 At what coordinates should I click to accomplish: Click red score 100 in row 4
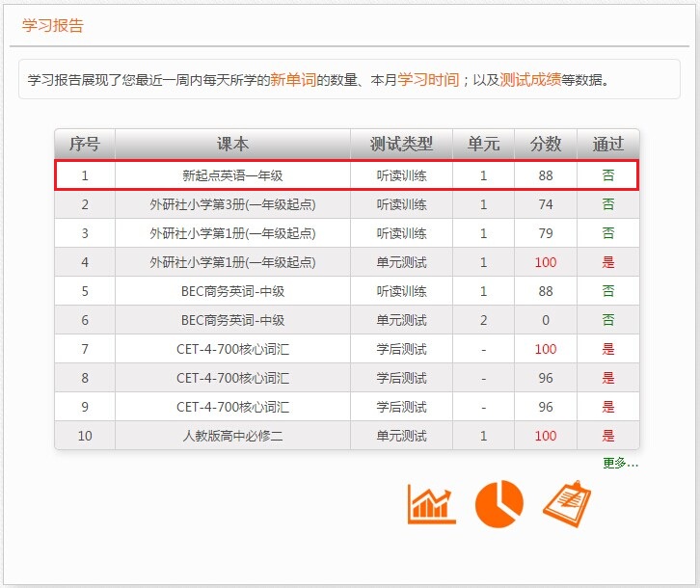[x=546, y=262]
